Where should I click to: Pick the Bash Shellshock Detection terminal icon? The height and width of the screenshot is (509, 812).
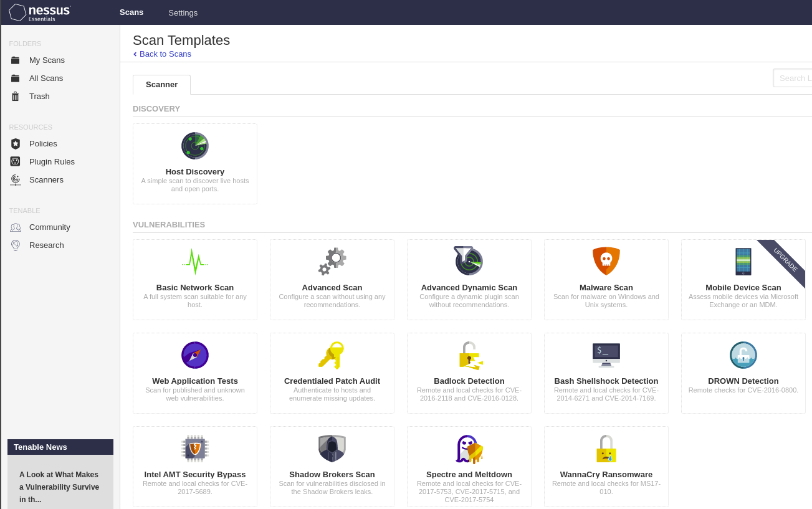pyautogui.click(x=606, y=355)
